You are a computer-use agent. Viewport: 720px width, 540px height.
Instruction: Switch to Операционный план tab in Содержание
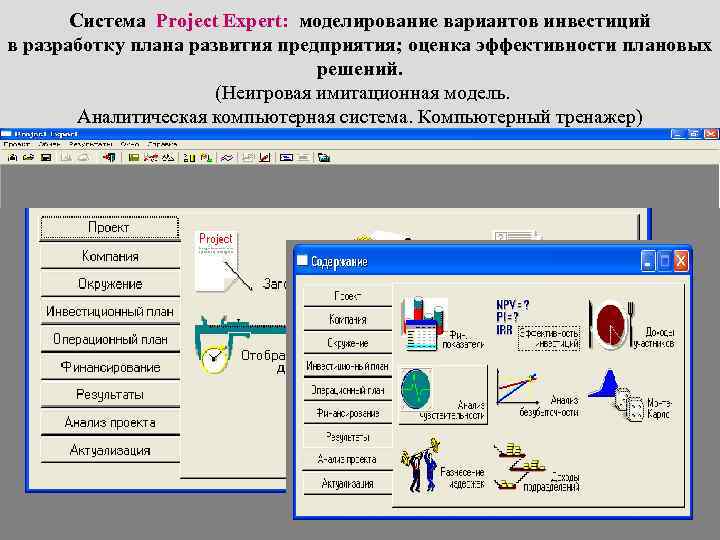pyautogui.click(x=348, y=390)
